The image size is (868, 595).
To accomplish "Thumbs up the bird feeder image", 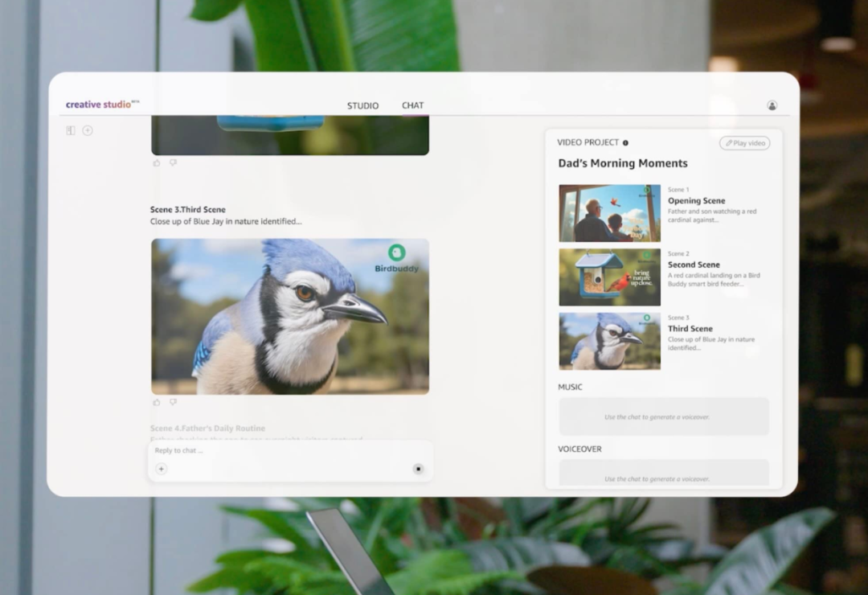I will pos(157,162).
